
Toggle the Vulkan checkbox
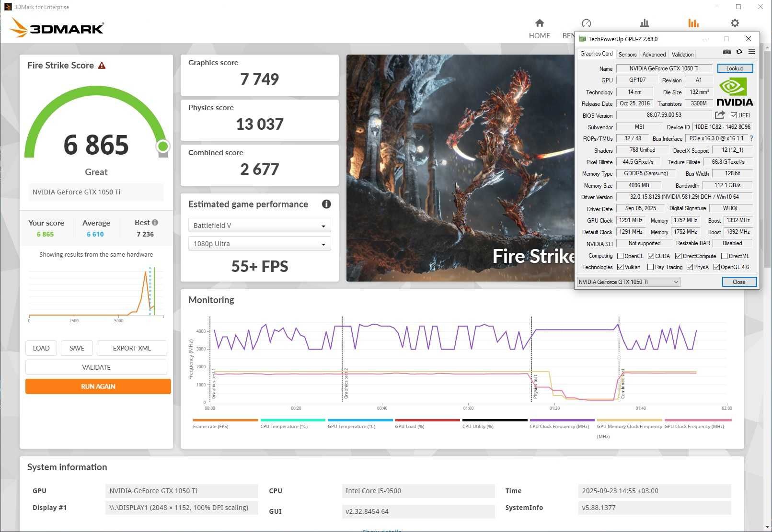(x=620, y=267)
